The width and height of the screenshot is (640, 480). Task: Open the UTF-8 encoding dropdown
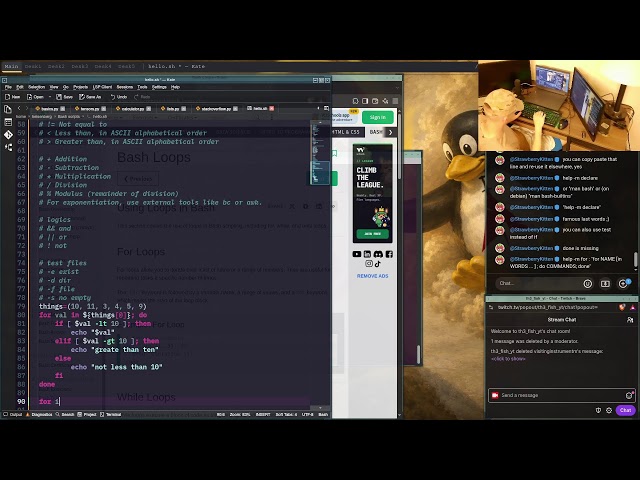coord(307,414)
